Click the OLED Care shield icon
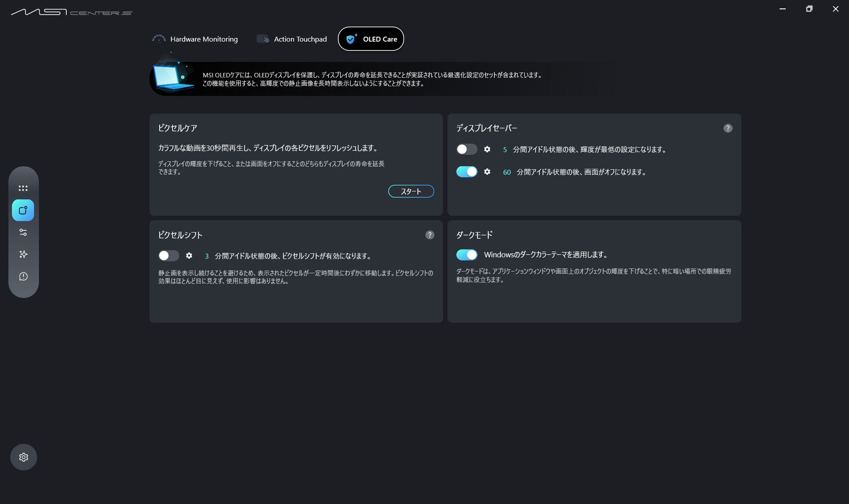The width and height of the screenshot is (849, 504). [x=351, y=39]
